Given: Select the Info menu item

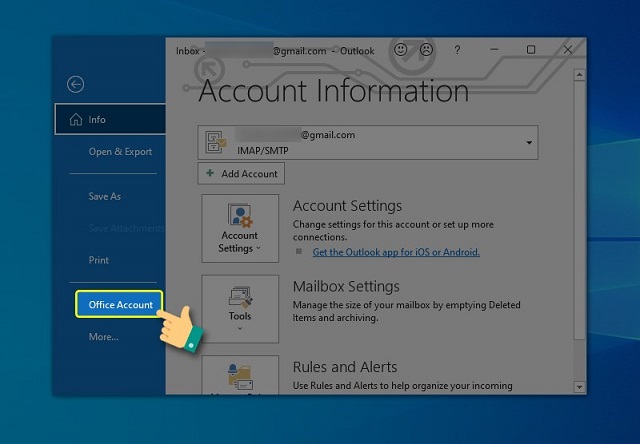Looking at the screenshot, I should 110,119.
